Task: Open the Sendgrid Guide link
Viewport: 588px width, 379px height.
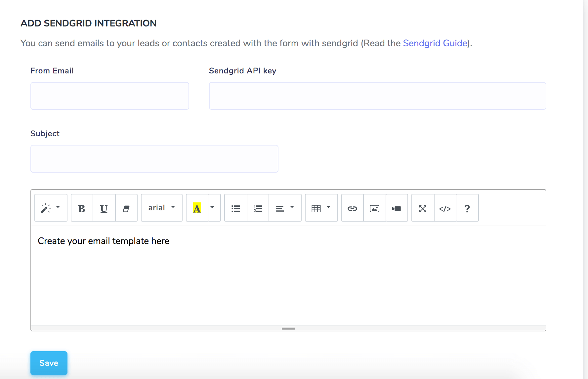Action: [x=435, y=43]
